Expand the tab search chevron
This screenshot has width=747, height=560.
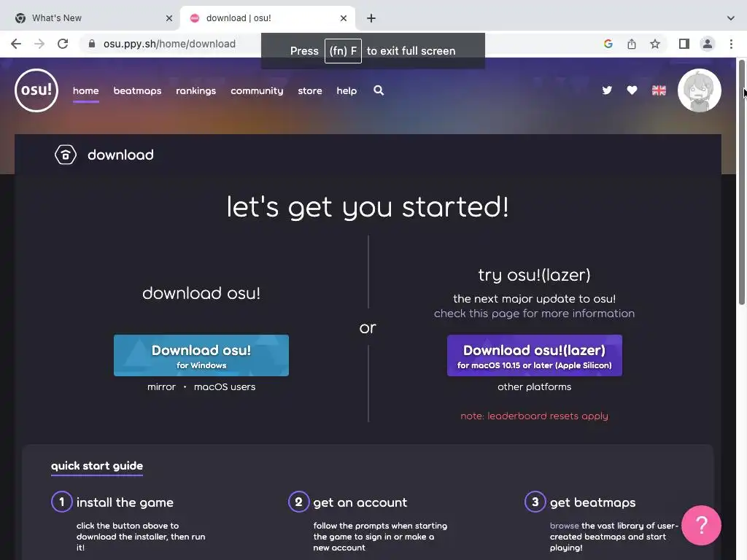click(x=731, y=18)
